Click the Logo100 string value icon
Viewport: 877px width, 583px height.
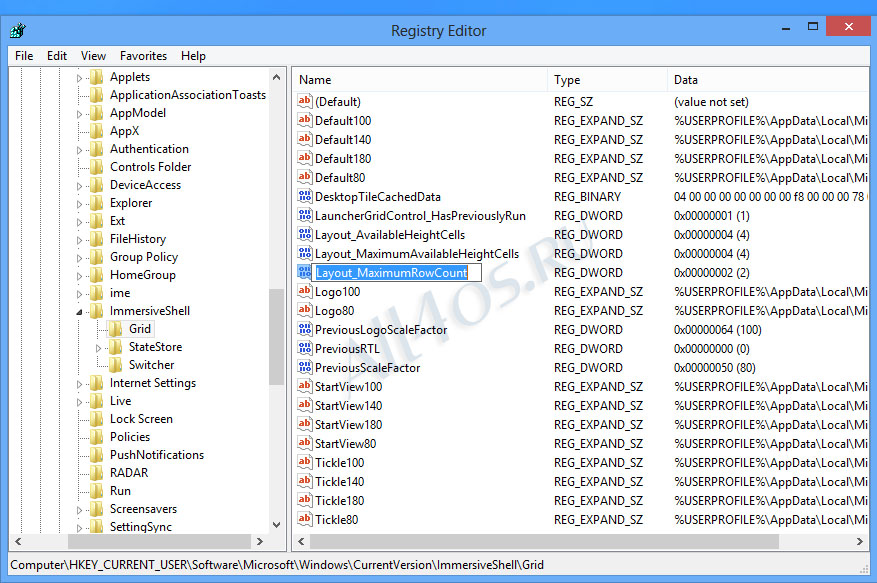tap(305, 292)
